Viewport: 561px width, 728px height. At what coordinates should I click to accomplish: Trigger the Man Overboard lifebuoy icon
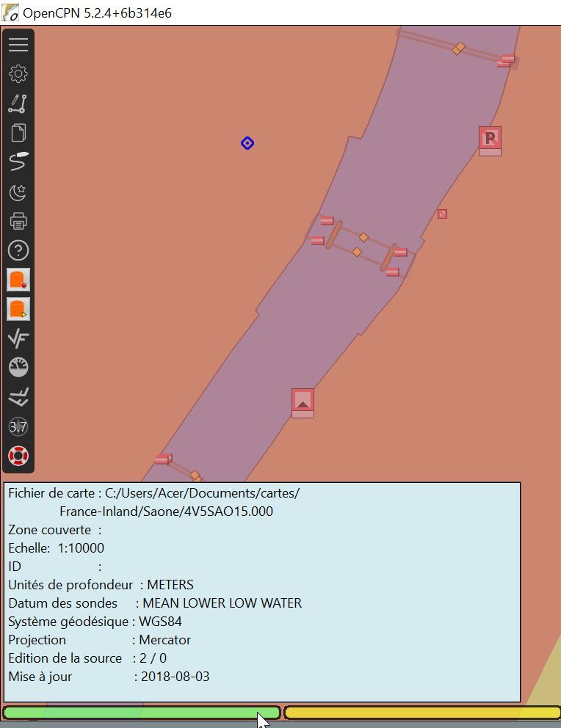[18, 456]
